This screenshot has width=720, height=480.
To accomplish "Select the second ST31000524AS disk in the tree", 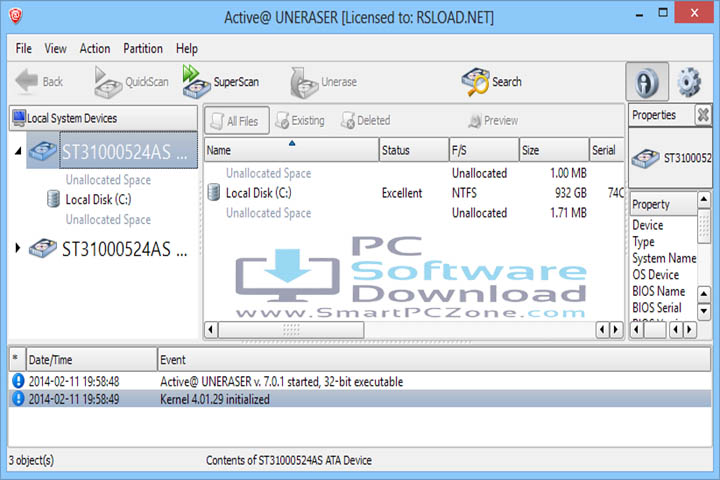I will click(x=108, y=249).
